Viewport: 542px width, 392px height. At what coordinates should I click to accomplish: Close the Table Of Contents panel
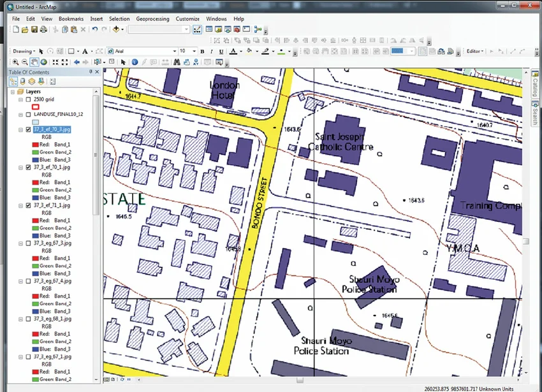(x=97, y=72)
